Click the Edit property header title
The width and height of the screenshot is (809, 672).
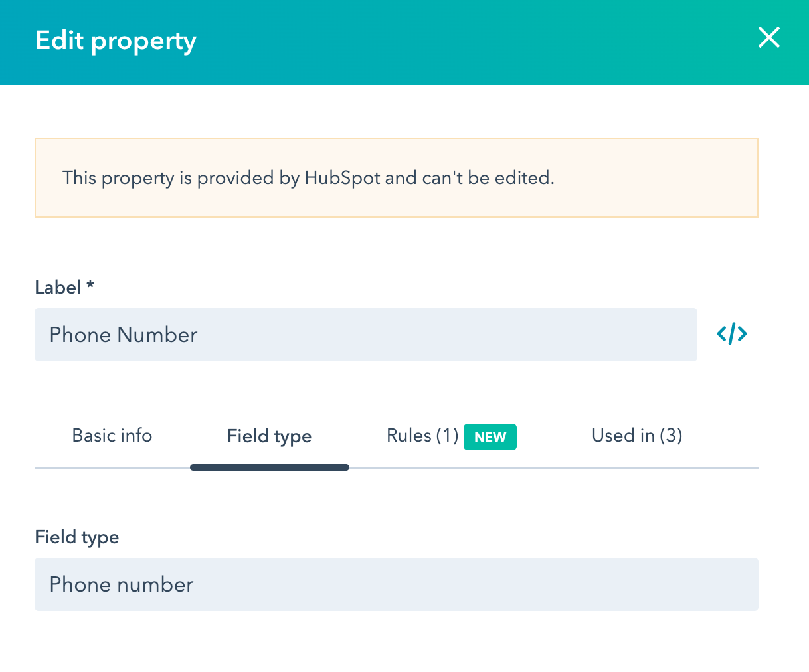pos(116,41)
